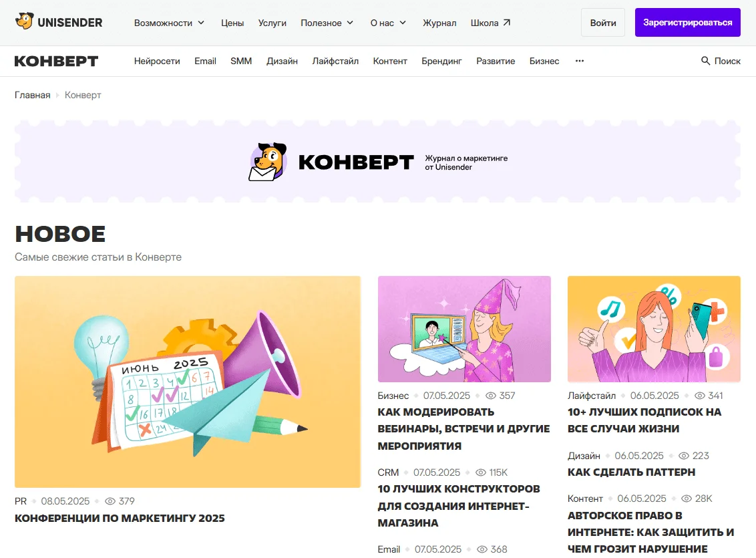
Task: Go to the Дизайн section
Action: pos(282,61)
